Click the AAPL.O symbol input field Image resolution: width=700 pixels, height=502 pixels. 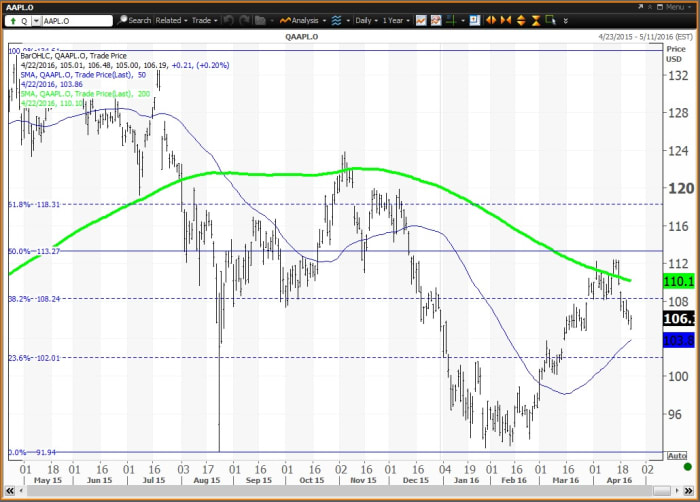(77, 21)
